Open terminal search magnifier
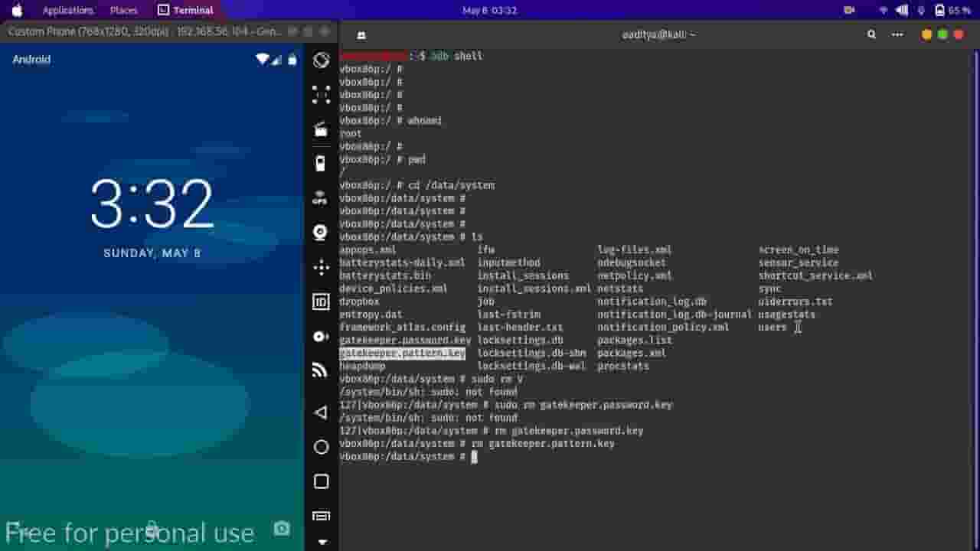980x551 pixels. click(872, 34)
